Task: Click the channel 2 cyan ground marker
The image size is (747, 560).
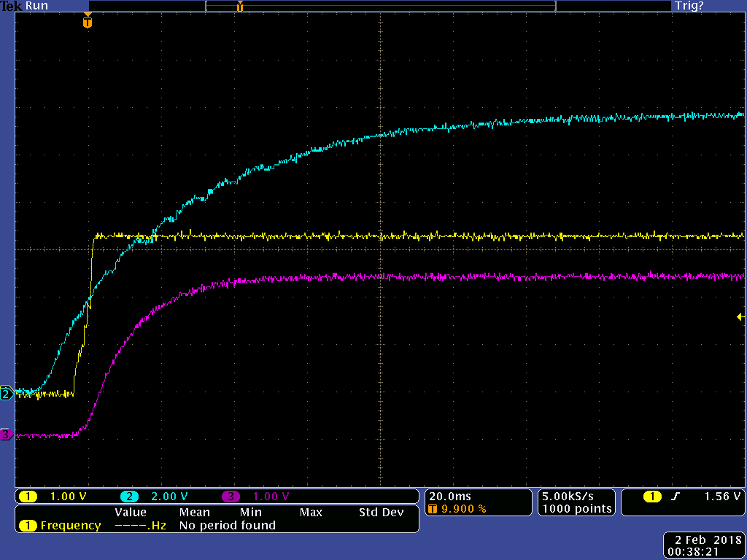Action: pyautogui.click(x=6, y=394)
